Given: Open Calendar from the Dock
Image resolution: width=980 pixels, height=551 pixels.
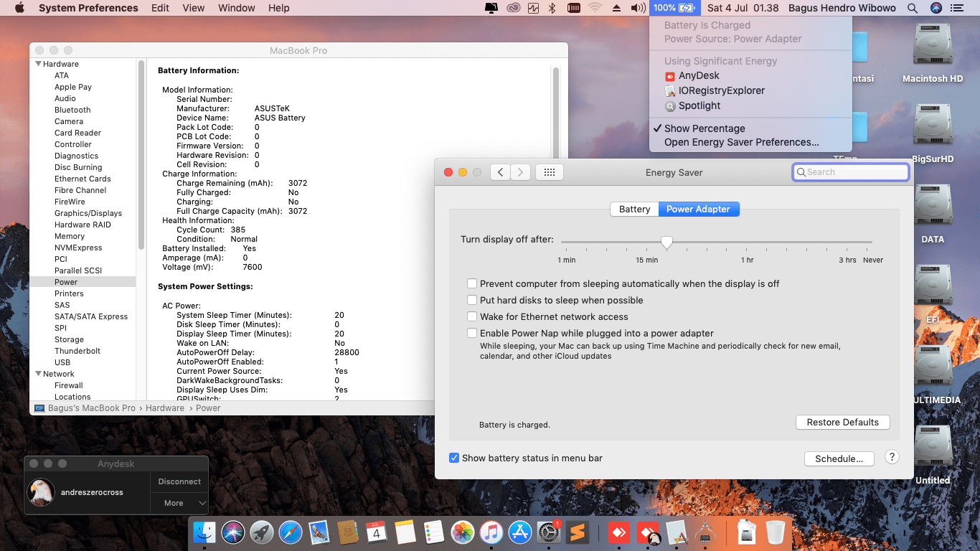Looking at the screenshot, I should [x=377, y=532].
